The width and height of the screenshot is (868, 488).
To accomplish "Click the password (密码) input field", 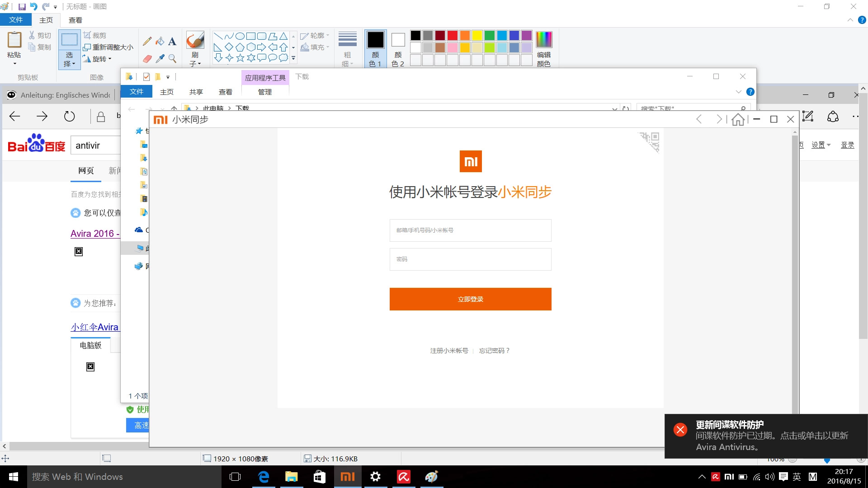I will pos(470,259).
